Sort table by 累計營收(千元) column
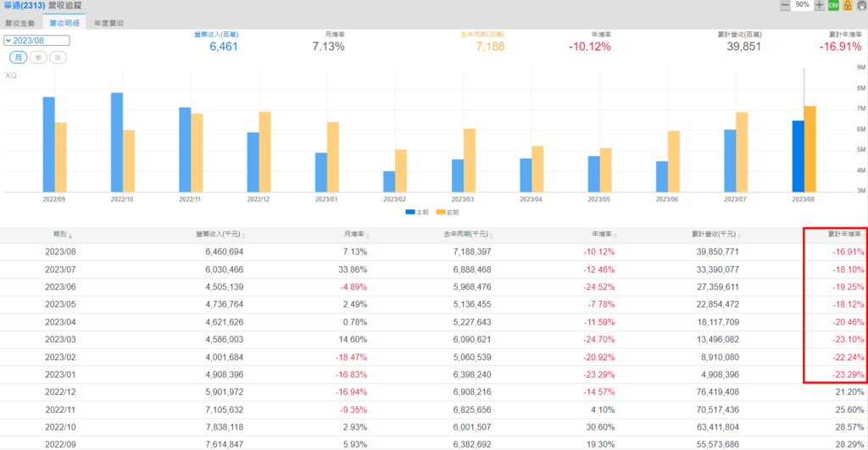Screen dimensions: 868x450 715,235
